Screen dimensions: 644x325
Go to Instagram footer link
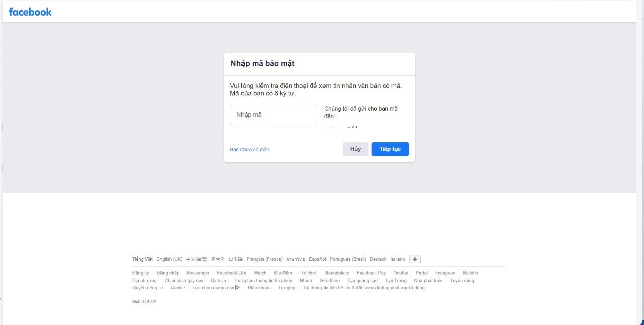click(x=445, y=273)
